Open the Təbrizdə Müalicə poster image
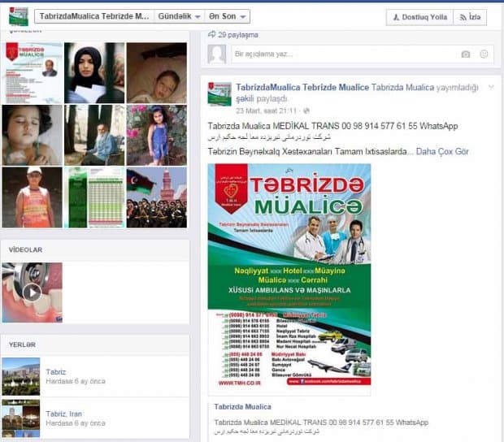The image size is (504, 442). click(x=289, y=275)
